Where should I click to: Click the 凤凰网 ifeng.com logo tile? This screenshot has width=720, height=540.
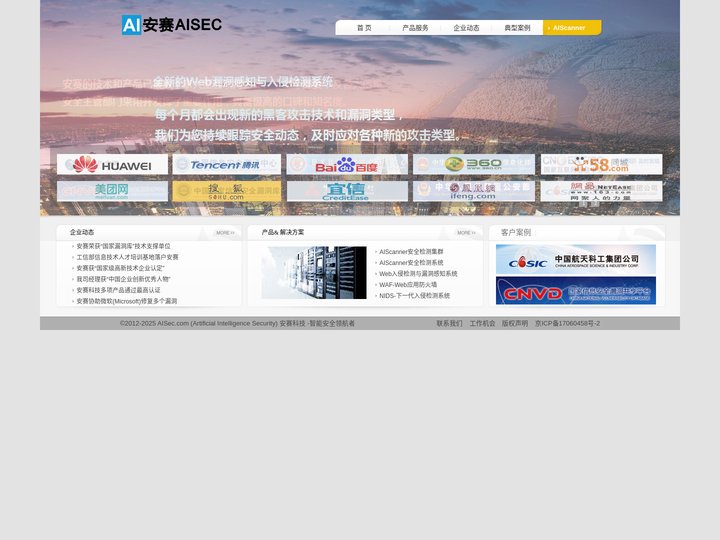click(474, 191)
